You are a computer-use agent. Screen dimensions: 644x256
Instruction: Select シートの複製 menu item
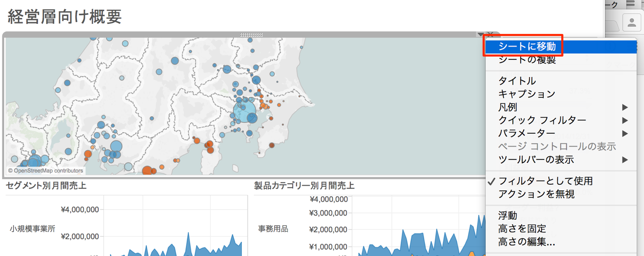point(527,60)
